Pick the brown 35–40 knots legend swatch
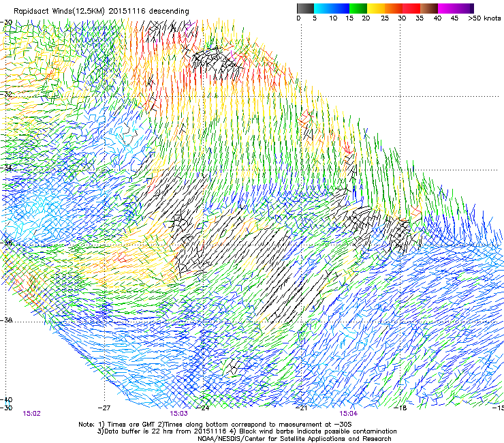Image resolution: width=504 pixels, height=443 pixels. [429, 8]
